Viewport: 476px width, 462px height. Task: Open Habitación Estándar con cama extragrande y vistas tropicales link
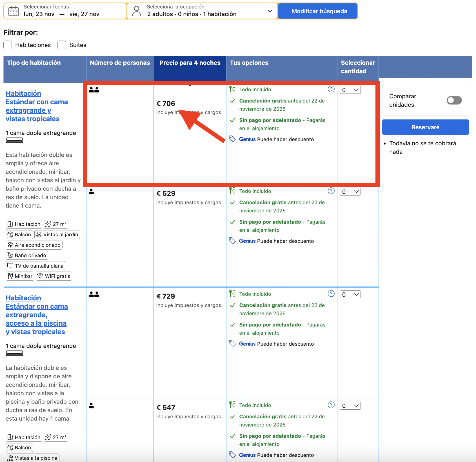(x=37, y=106)
